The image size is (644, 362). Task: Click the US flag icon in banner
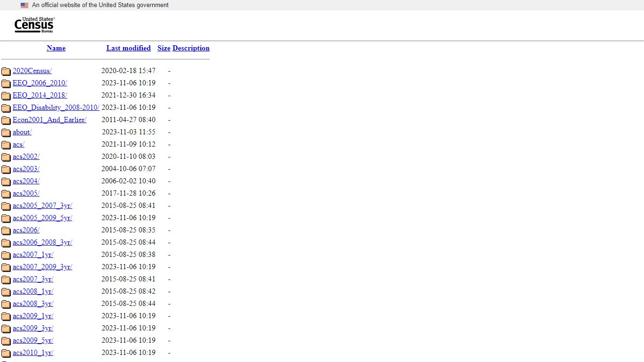click(x=25, y=5)
